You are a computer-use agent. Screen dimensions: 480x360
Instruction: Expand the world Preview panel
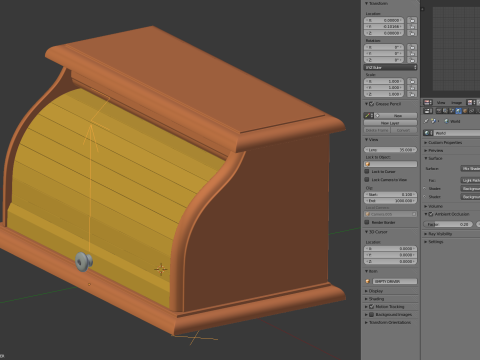(x=426, y=151)
